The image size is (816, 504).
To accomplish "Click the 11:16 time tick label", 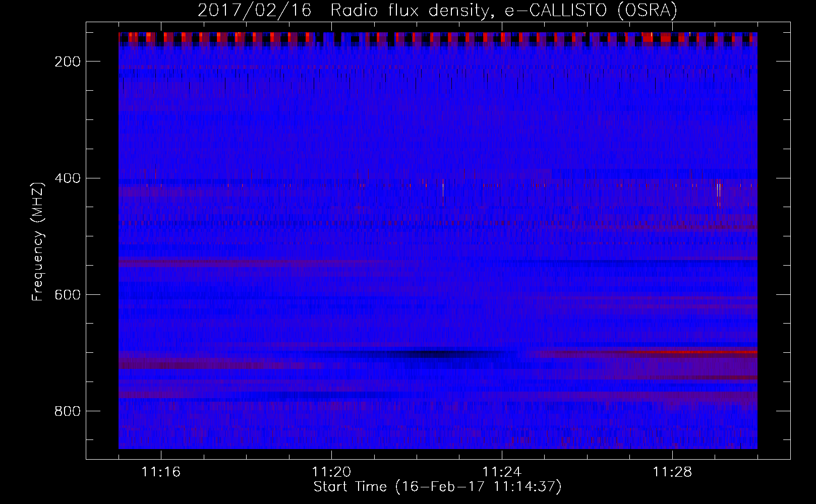I will pos(161,472).
